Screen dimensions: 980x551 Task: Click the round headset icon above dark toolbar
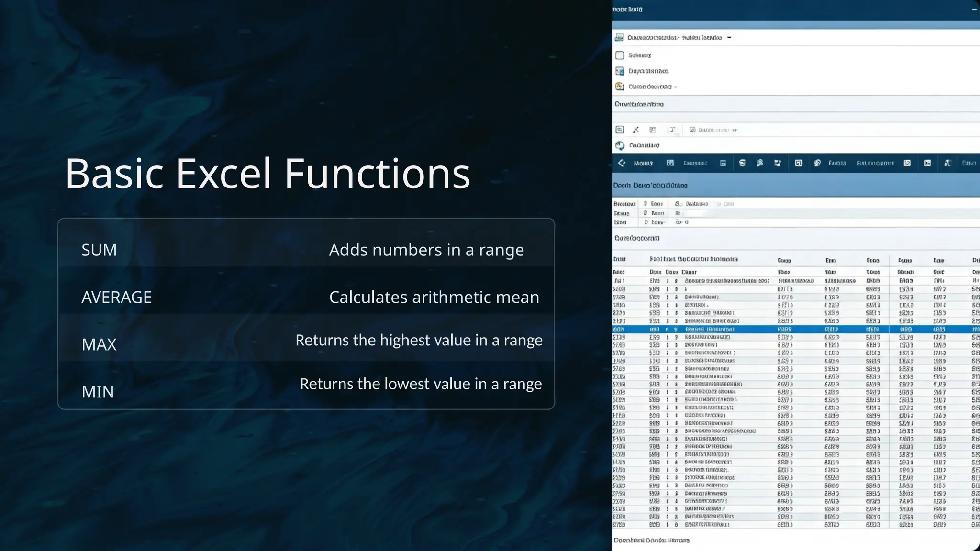[620, 145]
